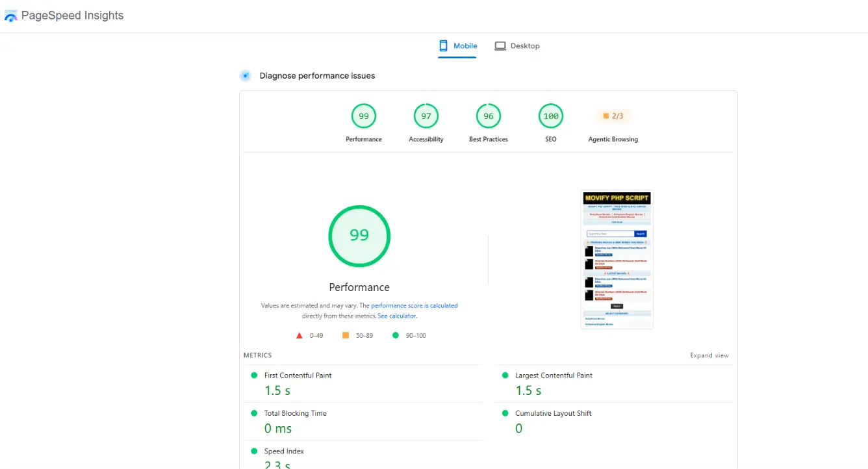The image size is (868, 469).
Task: Click First Contentful Paint metric label
Action: click(298, 375)
